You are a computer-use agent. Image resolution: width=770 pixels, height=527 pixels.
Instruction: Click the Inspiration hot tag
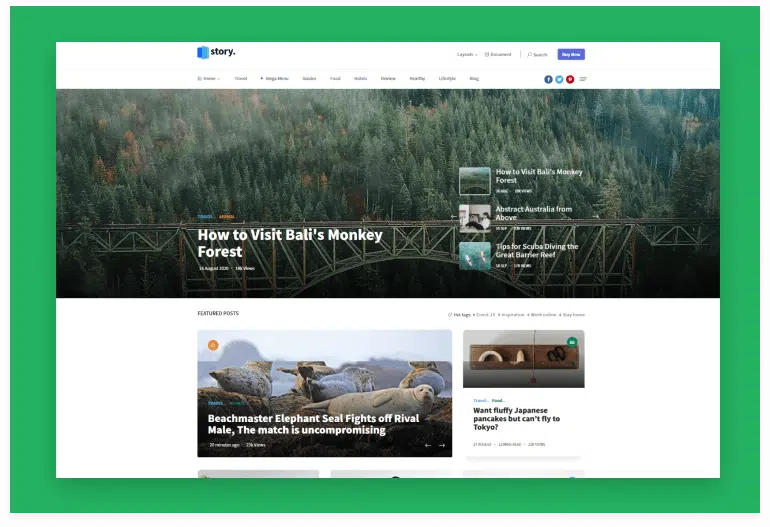[511, 315]
